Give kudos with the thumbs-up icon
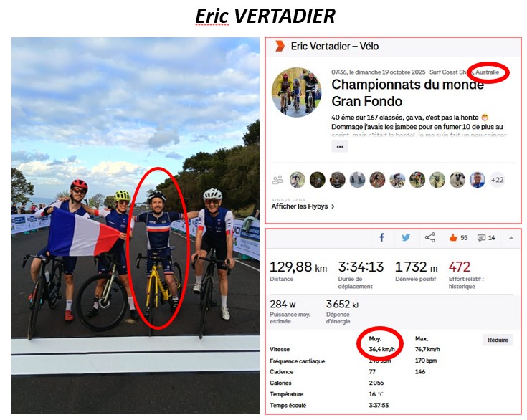This screenshot has width=527, height=420. coord(453,237)
